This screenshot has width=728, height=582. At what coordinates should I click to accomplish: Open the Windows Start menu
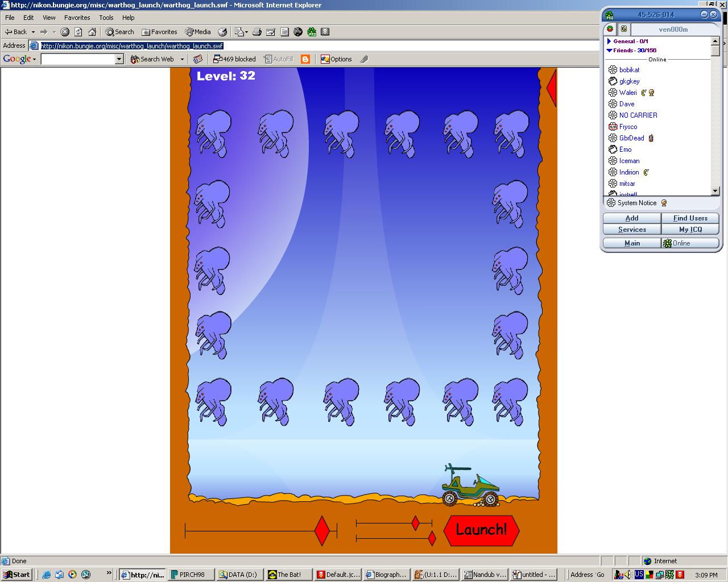[x=16, y=575]
